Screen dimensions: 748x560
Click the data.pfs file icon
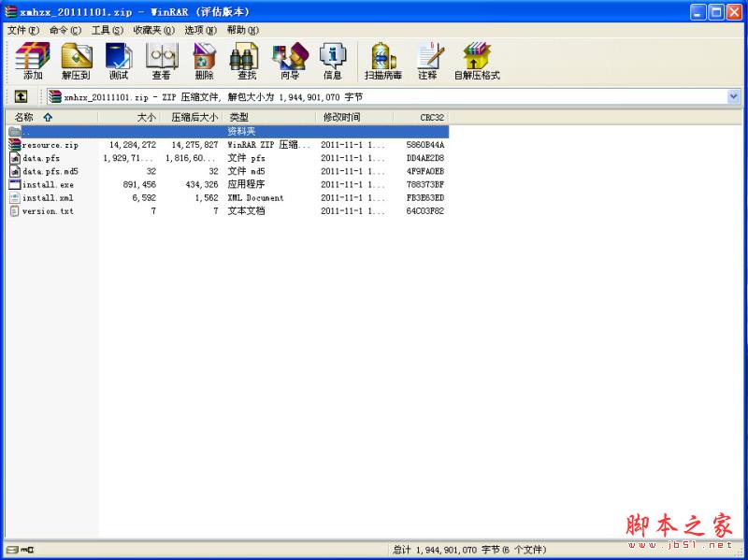pyautogui.click(x=15, y=158)
